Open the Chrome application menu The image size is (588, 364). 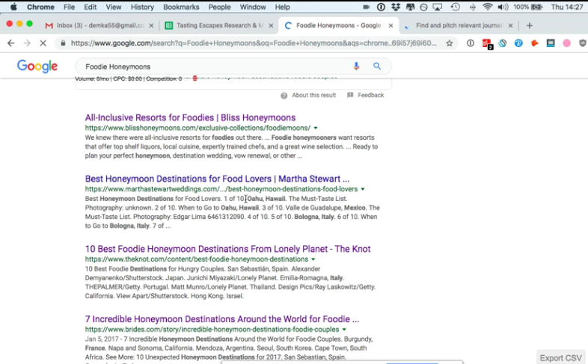click(40, 7)
